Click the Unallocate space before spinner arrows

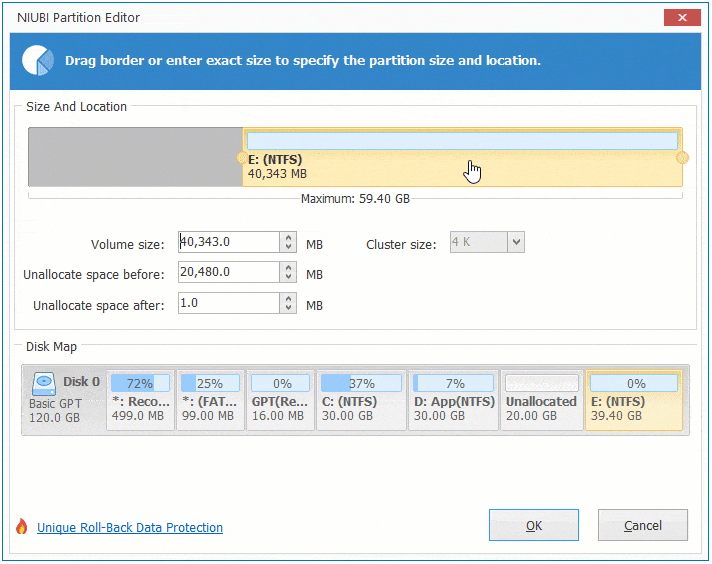[x=289, y=273]
